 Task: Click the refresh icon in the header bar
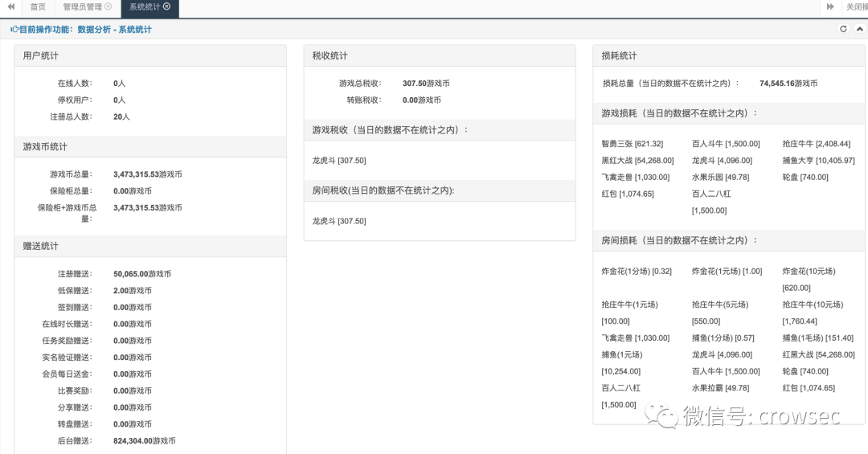click(843, 29)
